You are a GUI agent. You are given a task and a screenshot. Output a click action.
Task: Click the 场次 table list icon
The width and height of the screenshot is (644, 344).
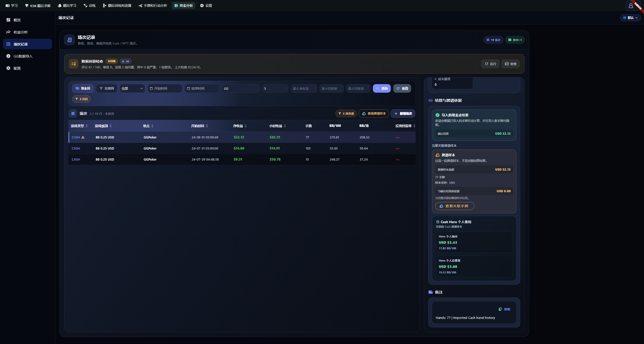tap(73, 114)
